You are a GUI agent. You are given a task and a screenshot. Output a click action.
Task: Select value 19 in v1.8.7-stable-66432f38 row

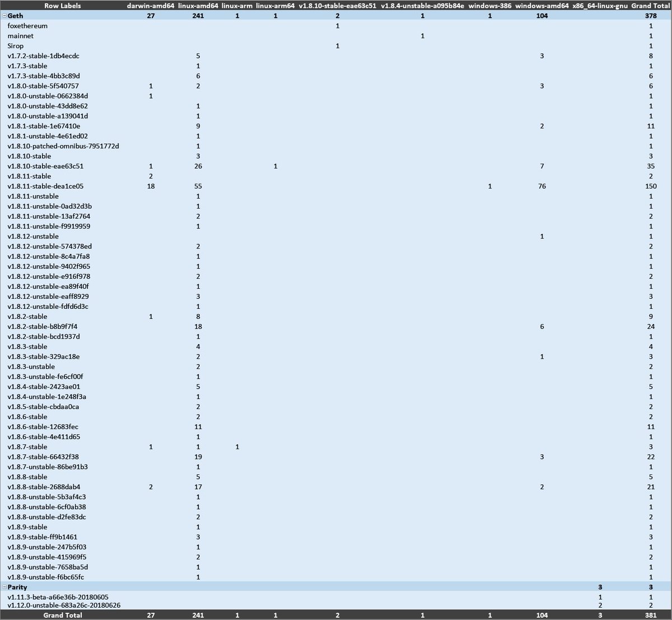(x=198, y=457)
